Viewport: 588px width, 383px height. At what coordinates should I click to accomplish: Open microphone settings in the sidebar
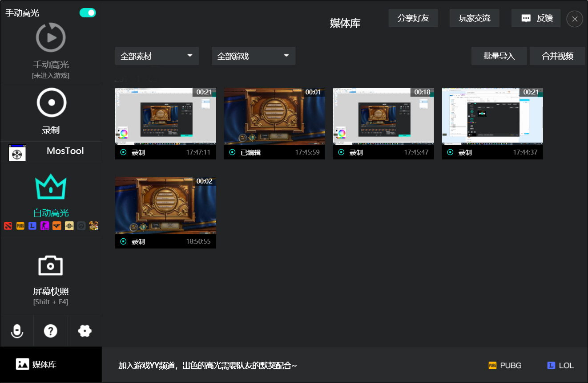[x=17, y=331]
